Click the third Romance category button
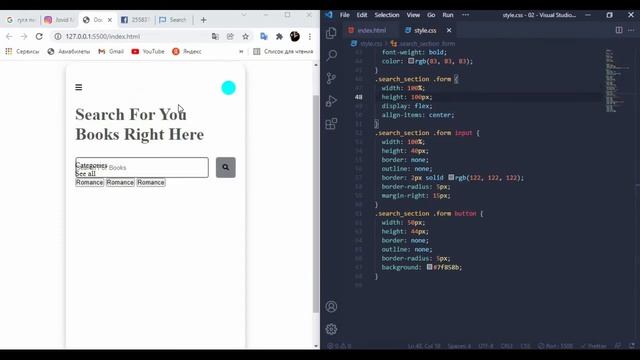Viewport: 640px width, 360px height. [151, 182]
